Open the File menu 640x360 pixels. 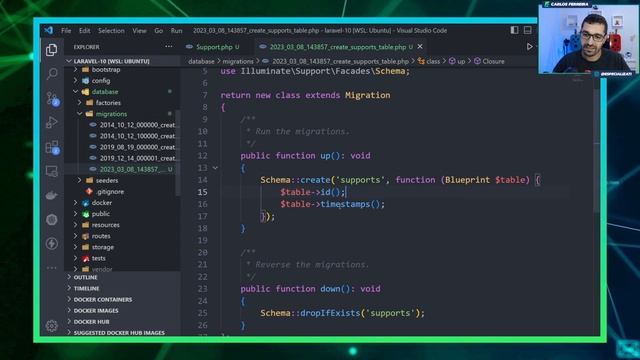coord(66,31)
